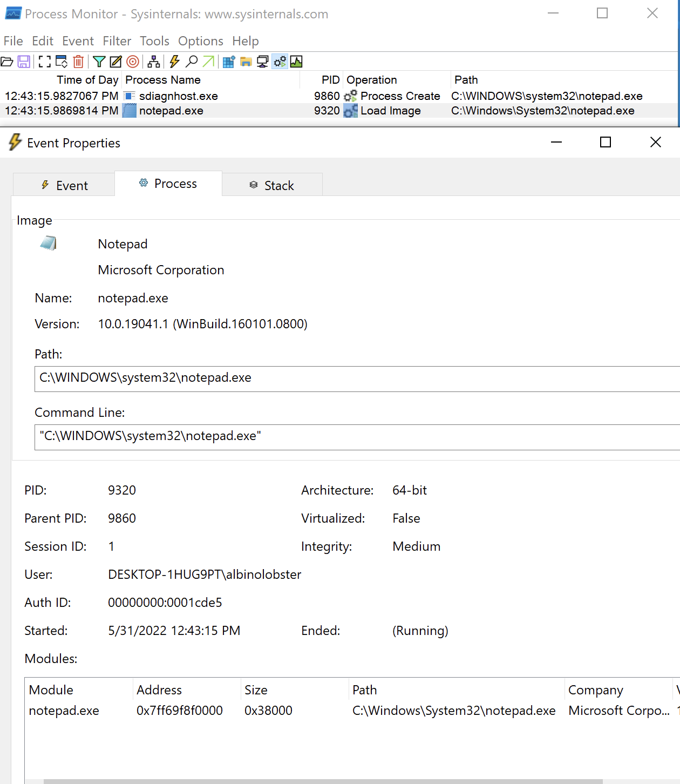Maximize the Event Properties window
Image resolution: width=680 pixels, height=784 pixels.
(606, 142)
